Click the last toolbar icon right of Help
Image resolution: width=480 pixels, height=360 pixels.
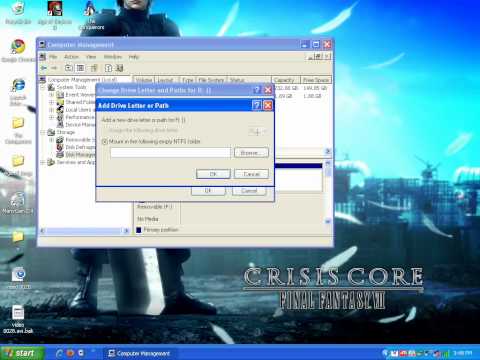pyautogui.click(x=120, y=68)
